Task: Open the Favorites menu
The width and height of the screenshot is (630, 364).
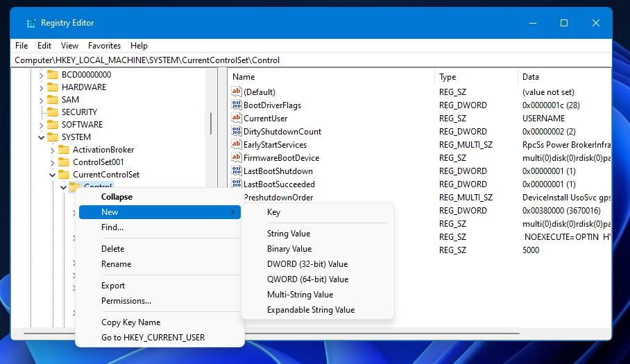Action: tap(105, 46)
